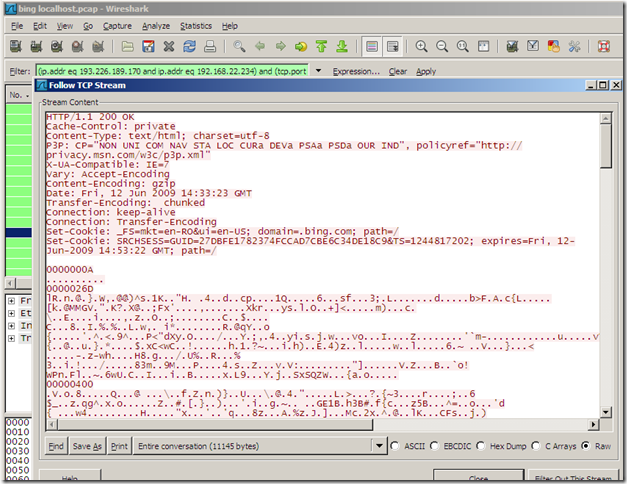Screen dimensions: 627x484
Task: Select C Arrays display format
Action: click(536, 446)
